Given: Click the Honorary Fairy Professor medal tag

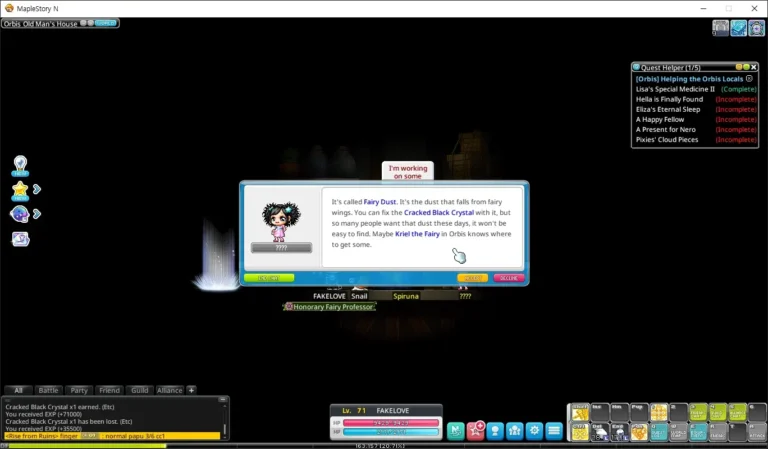Looking at the screenshot, I should pos(330,307).
